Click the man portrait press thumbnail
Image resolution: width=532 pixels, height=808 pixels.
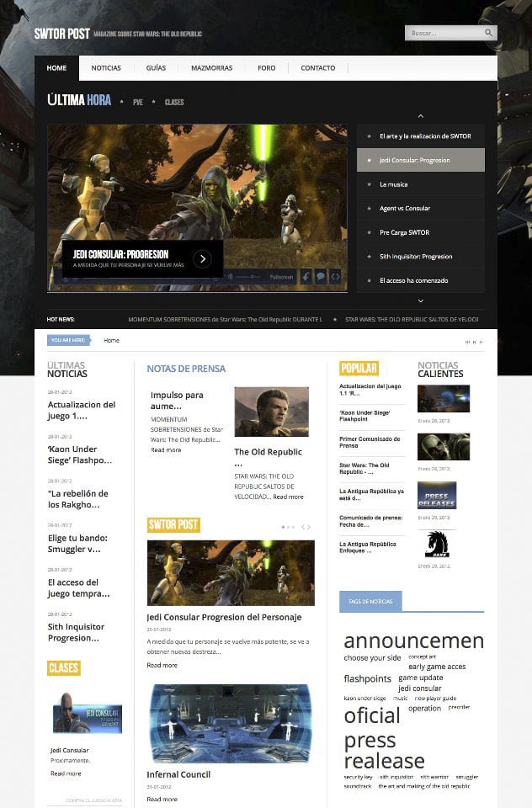(272, 412)
